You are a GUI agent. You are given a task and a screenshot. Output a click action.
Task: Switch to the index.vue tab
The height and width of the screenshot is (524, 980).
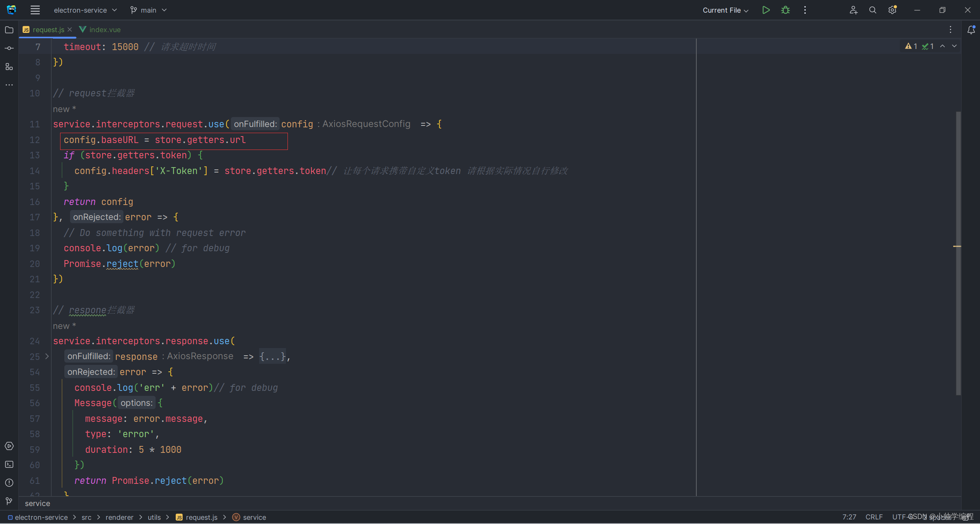[x=105, y=30]
